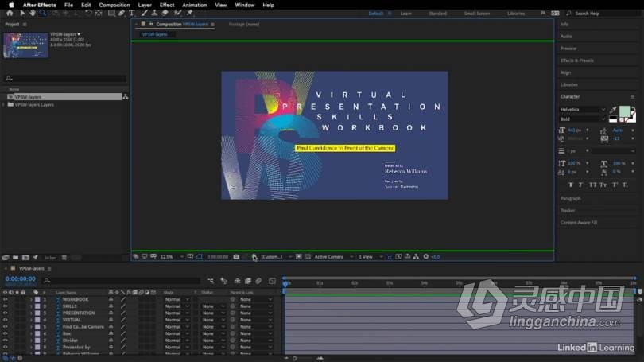Screen dimensions: 644x362
Task: Open the (Custom...) resolution dropdown
Action: [276, 257]
